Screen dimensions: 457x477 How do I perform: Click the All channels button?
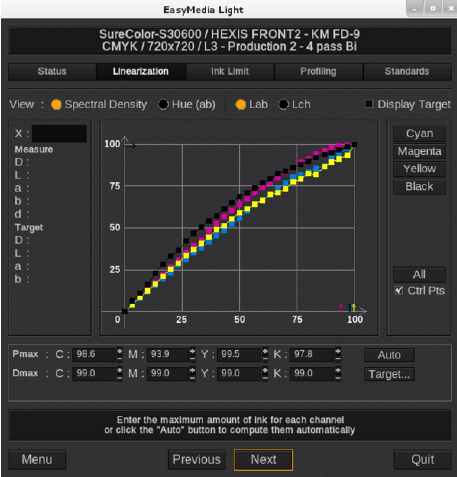(419, 275)
